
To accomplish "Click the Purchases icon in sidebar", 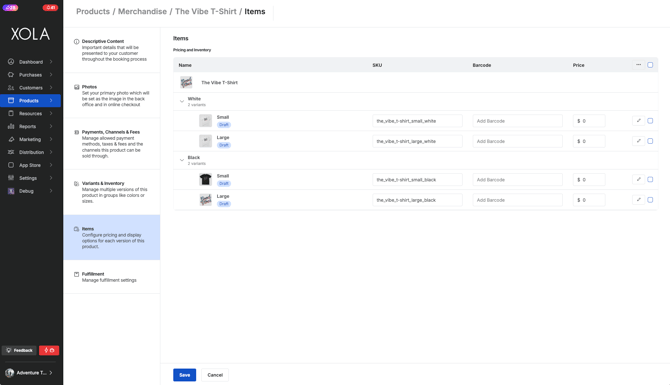I will click(x=11, y=75).
